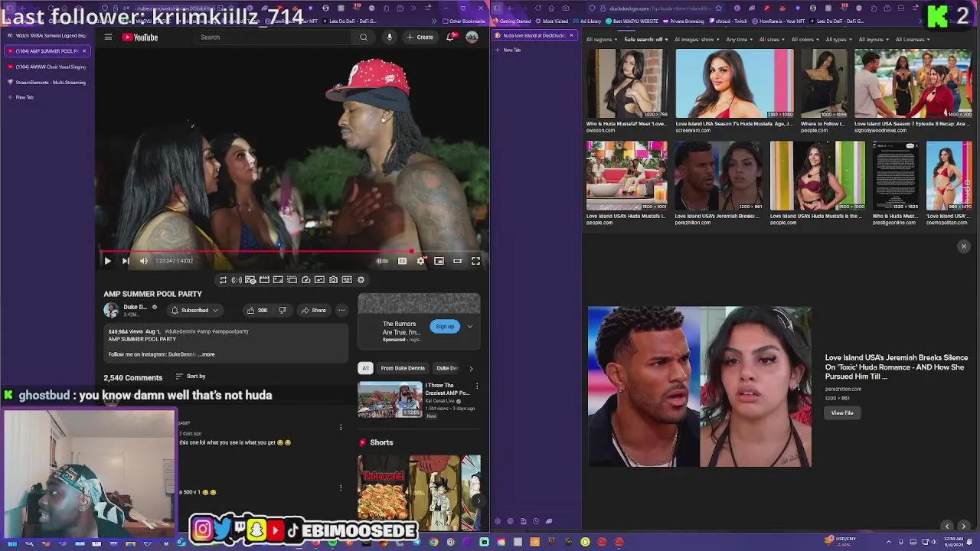Open the YouTube Create menu
The image size is (980, 551).
pyautogui.click(x=420, y=37)
